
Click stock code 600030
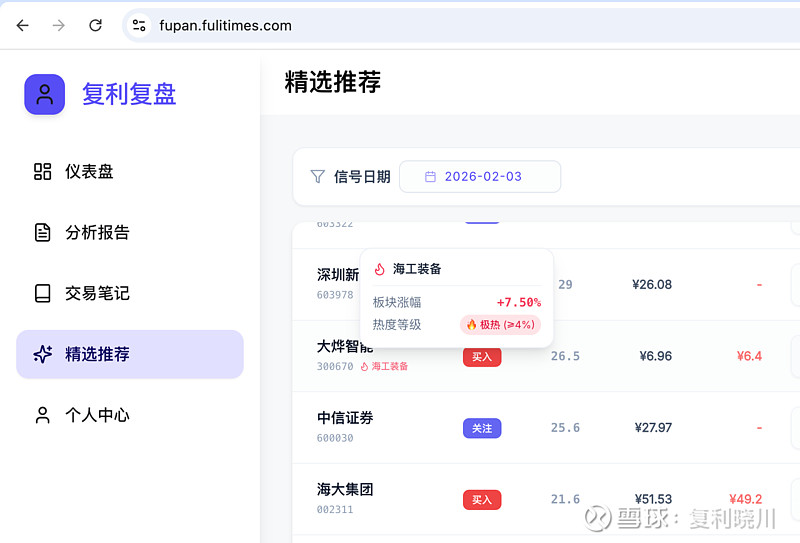coord(335,438)
